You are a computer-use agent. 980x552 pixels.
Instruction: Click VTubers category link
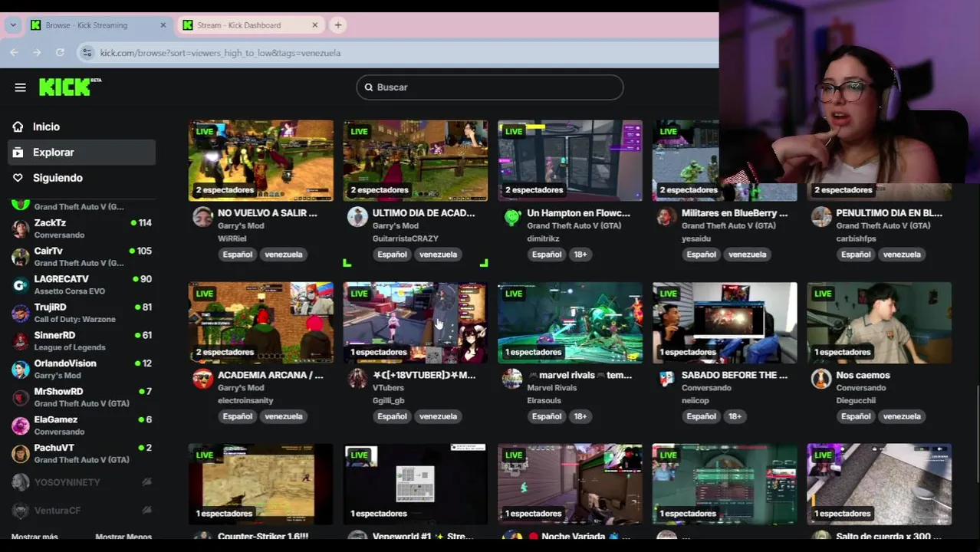click(388, 388)
